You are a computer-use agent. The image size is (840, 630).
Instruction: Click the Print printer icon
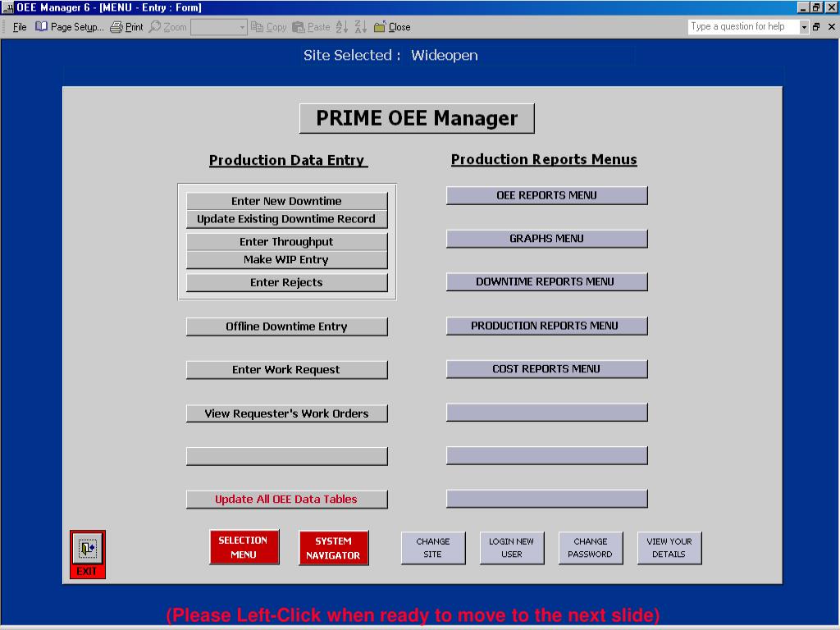point(116,27)
